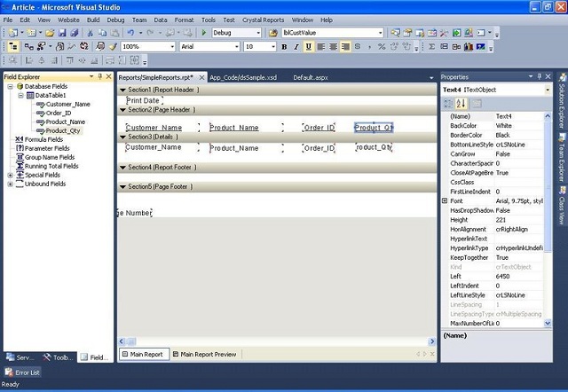Click the Main Report Preview button
Viewport: 568px width, 392px height.
click(204, 354)
